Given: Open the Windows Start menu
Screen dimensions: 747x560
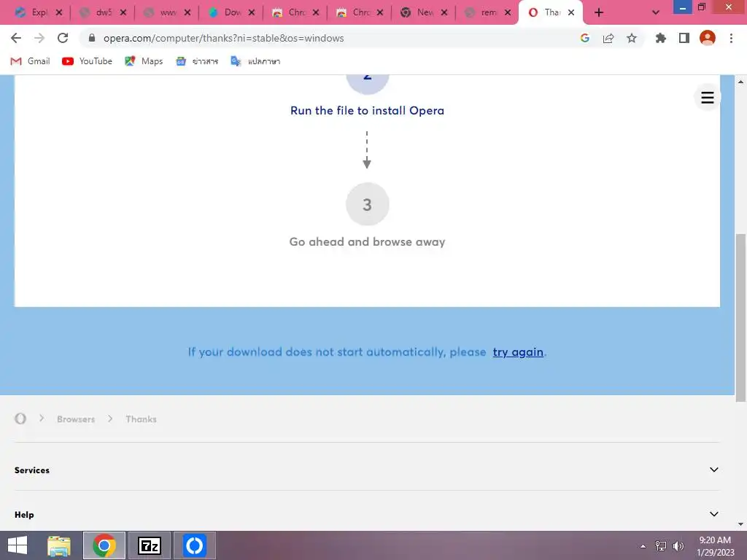Looking at the screenshot, I should [x=18, y=545].
